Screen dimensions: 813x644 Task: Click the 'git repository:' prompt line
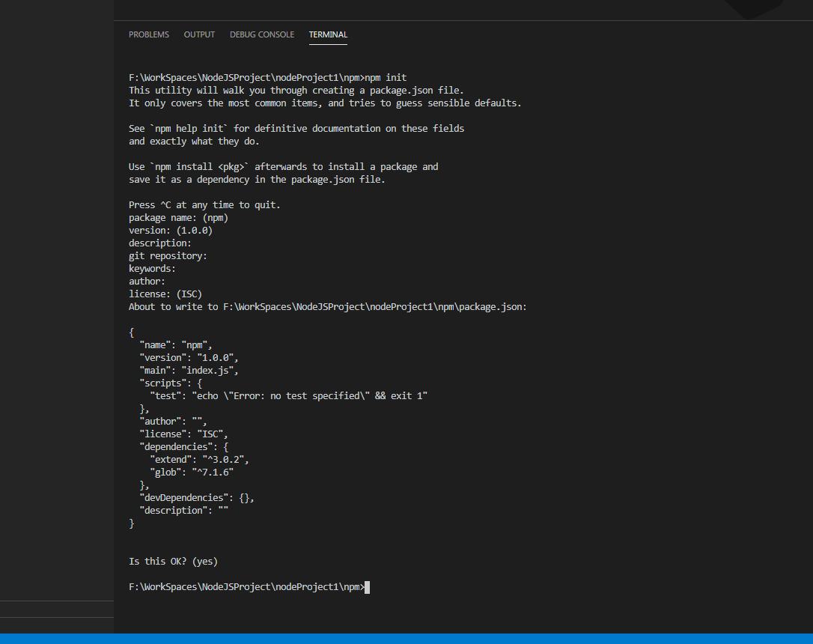(x=168, y=255)
